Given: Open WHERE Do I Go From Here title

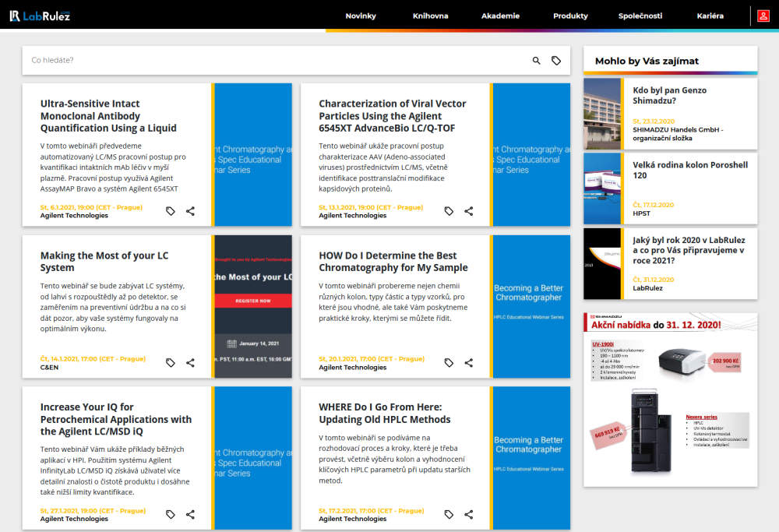Looking at the screenshot, I should 385,414.
